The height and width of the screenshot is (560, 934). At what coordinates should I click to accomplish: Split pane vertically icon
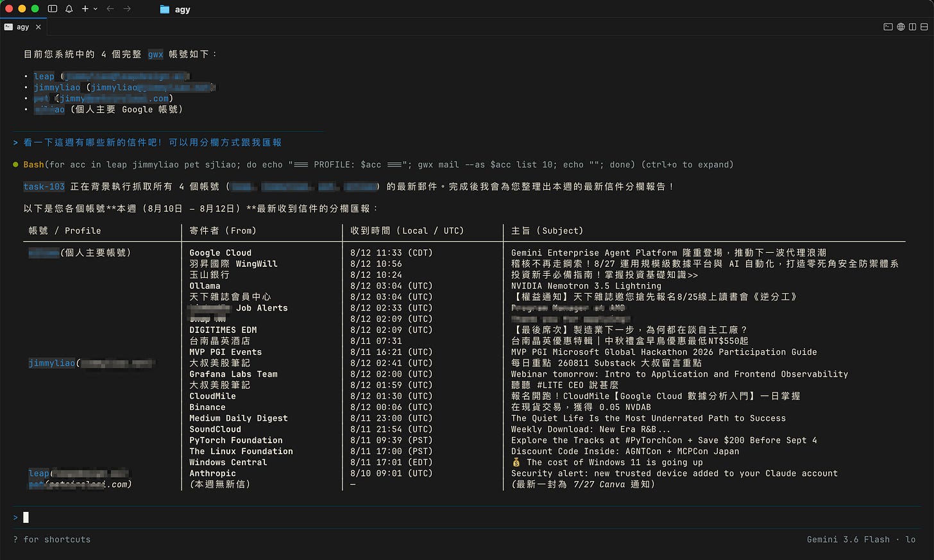coord(912,27)
